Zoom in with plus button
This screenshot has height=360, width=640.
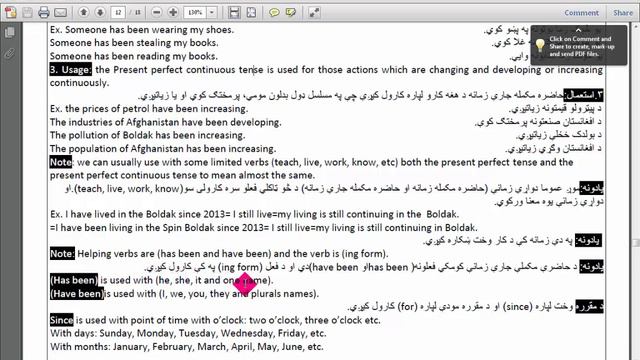[x=173, y=13]
